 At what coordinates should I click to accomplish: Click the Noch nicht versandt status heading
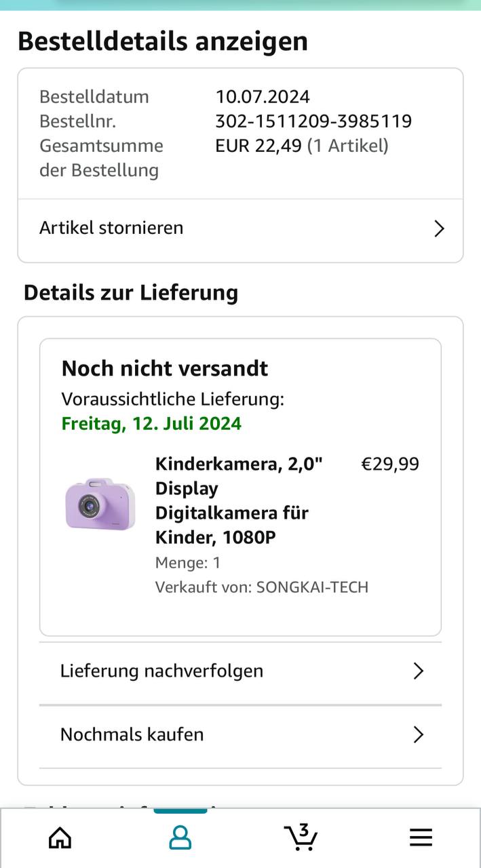coord(165,368)
